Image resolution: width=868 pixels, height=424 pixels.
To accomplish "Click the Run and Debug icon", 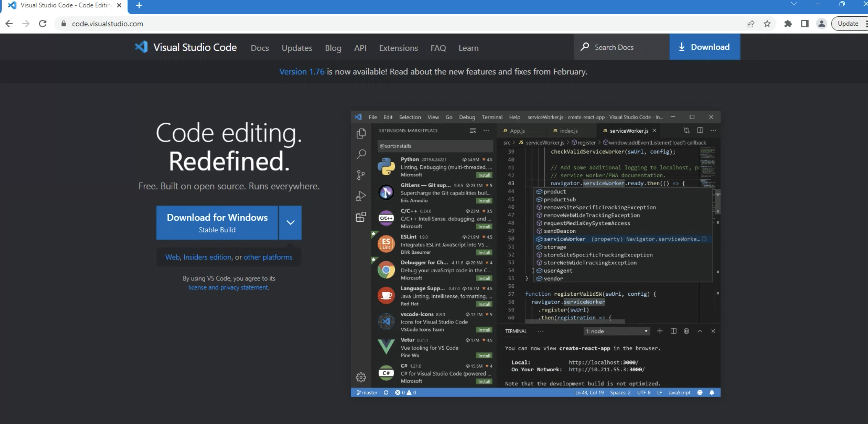I will 360,195.
